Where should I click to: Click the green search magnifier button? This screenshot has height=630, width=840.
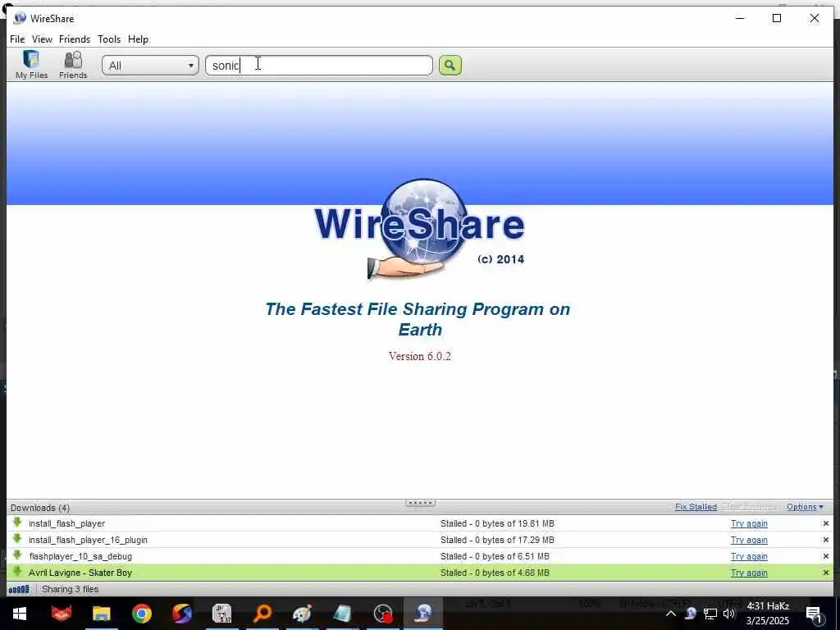pyautogui.click(x=450, y=66)
